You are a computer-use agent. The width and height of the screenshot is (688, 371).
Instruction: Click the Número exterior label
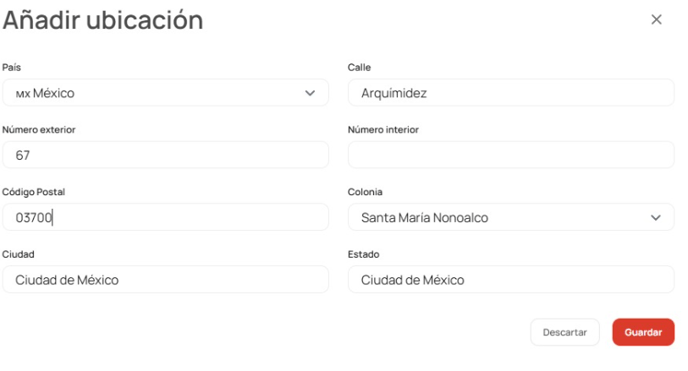tap(39, 129)
